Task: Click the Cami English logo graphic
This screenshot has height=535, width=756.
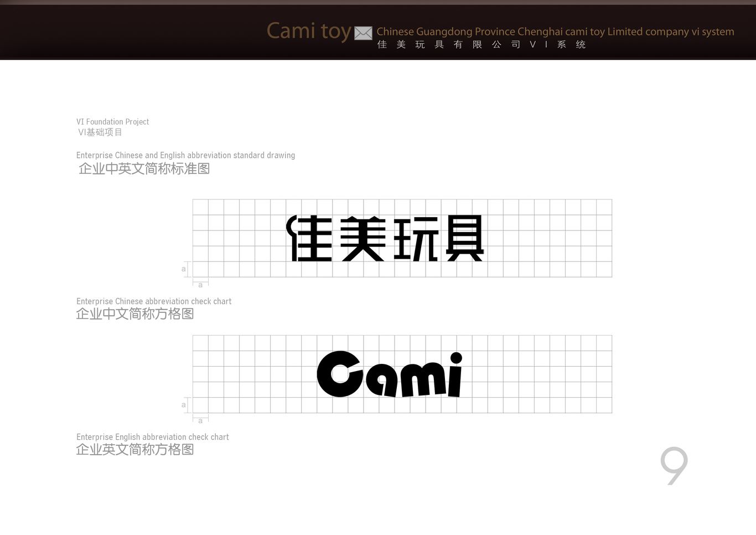Action: [390, 374]
